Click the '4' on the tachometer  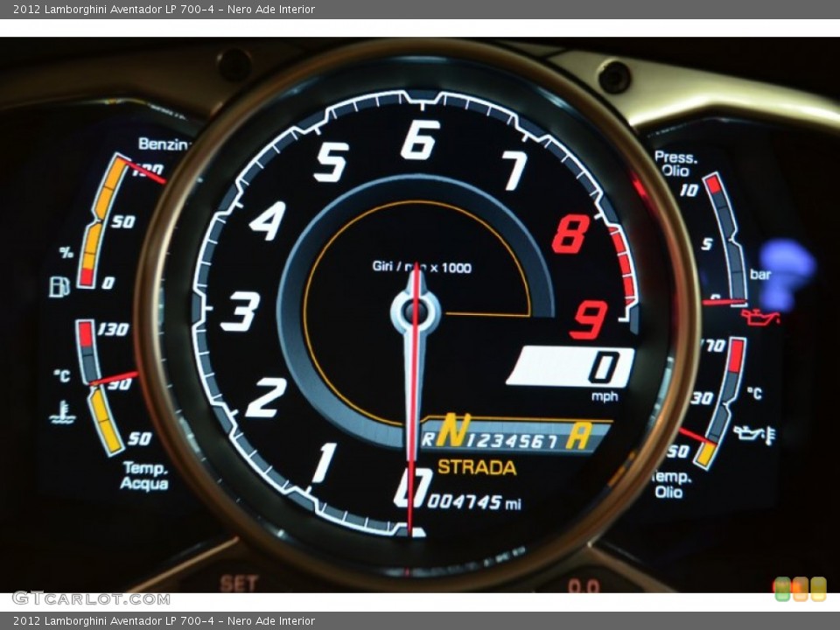[268, 220]
